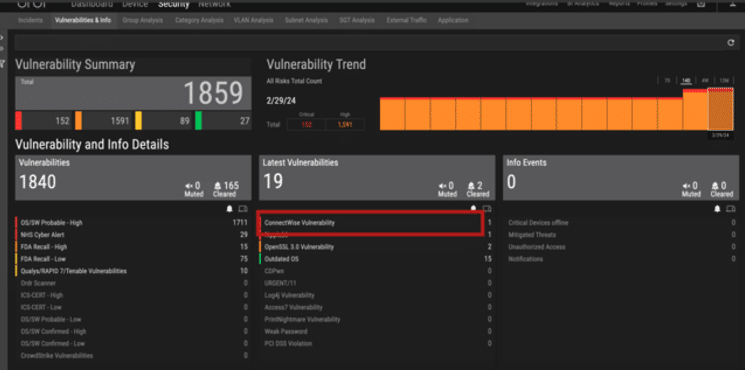
Task: Open the Critical Devices offline row
Action: pos(621,223)
